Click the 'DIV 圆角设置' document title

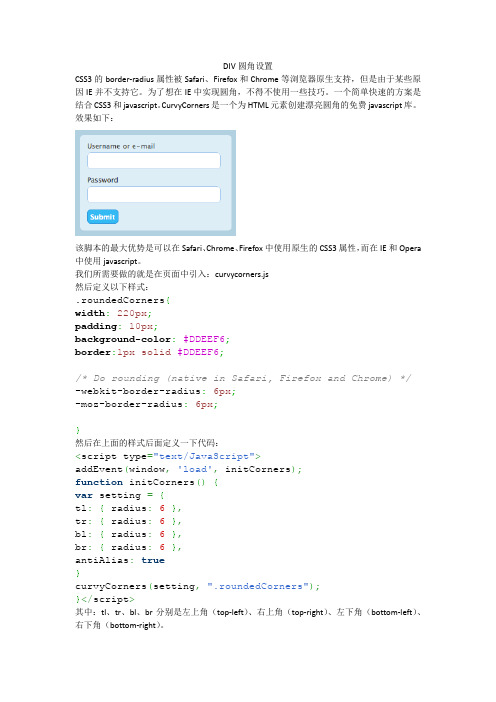pyautogui.click(x=248, y=66)
